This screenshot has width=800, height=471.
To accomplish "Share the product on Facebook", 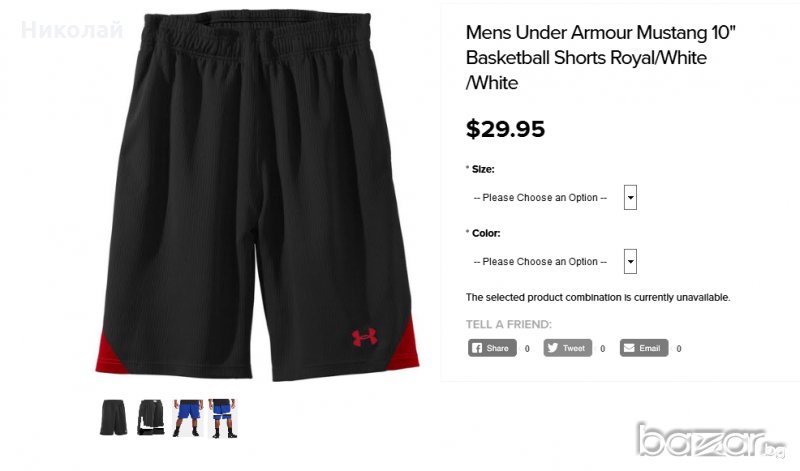I will (x=492, y=348).
